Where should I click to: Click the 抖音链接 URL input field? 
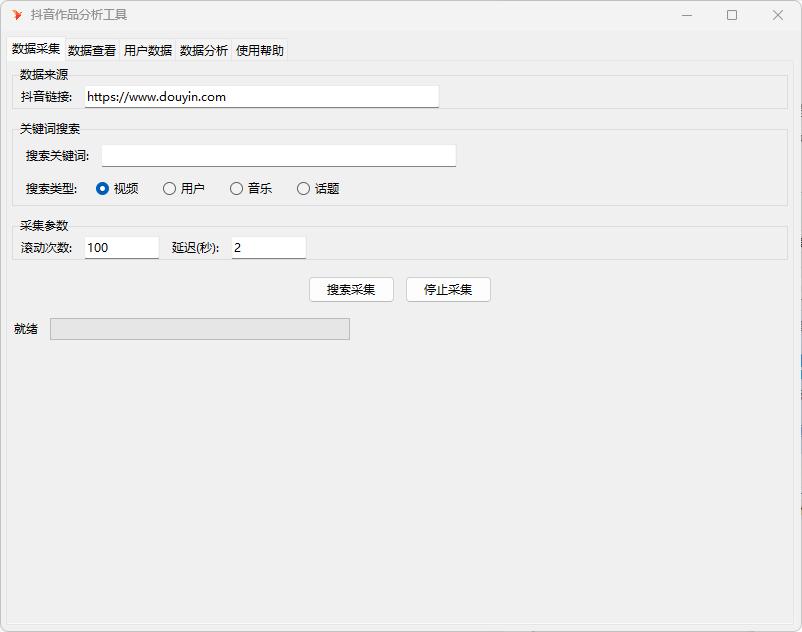[x=262, y=97]
